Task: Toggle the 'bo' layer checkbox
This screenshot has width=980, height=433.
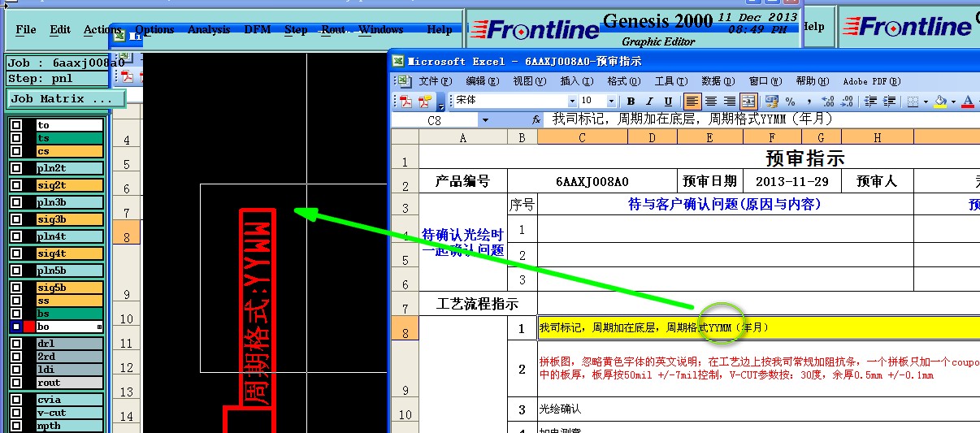Action: 16,327
